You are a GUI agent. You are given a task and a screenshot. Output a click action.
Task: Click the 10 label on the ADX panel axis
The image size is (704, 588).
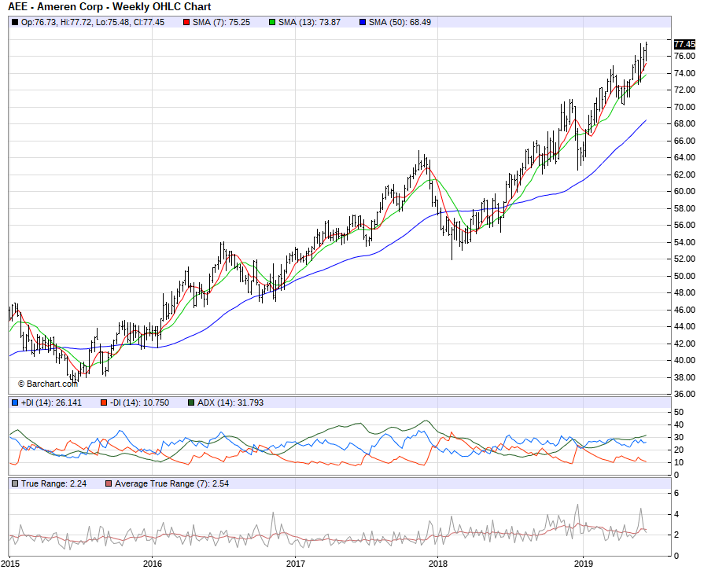679,462
